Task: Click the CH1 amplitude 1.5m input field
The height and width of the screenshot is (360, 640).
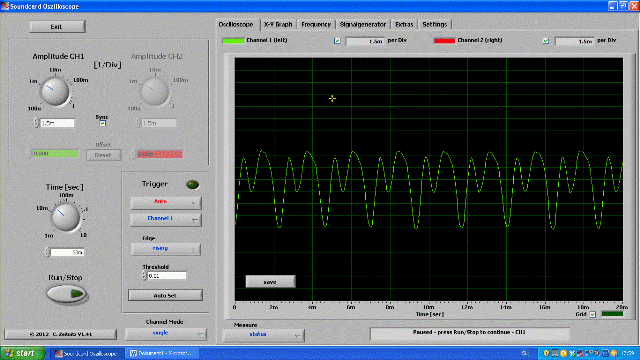Action: (x=57, y=123)
